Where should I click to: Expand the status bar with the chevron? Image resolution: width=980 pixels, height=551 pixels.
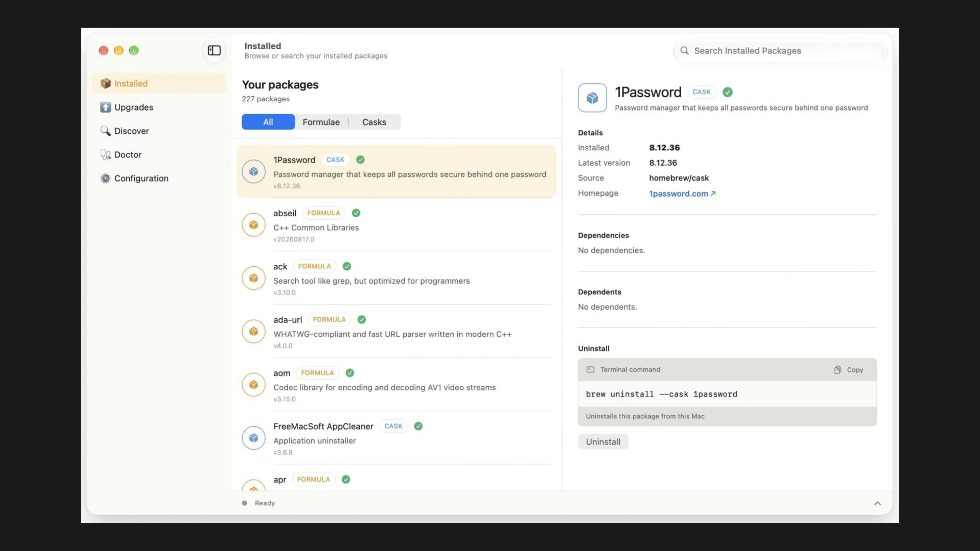click(x=877, y=503)
